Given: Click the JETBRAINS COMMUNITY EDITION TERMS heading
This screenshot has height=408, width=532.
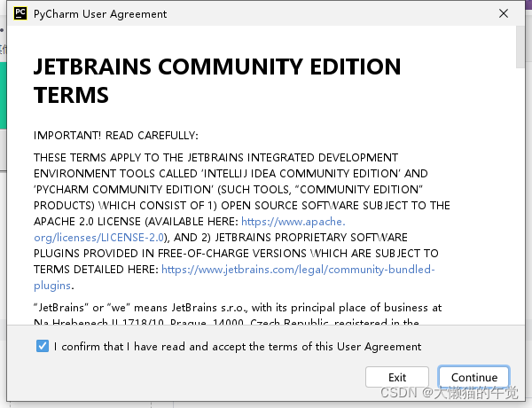Looking at the screenshot, I should coord(217,81).
